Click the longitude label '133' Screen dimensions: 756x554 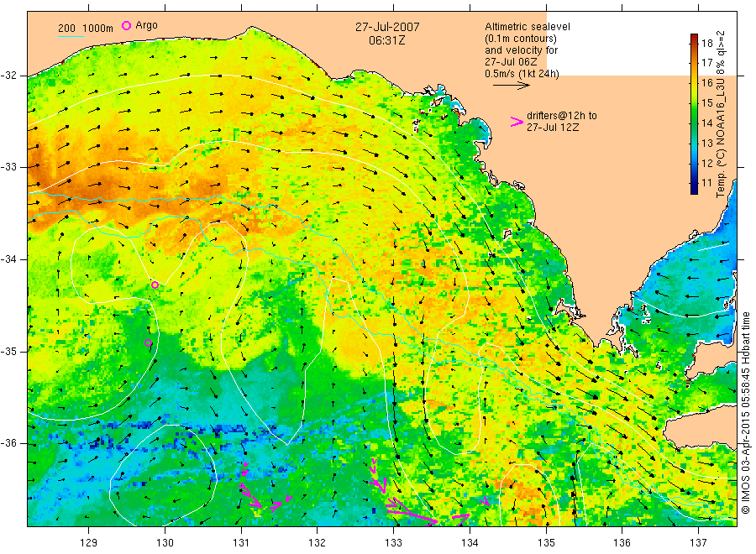pyautogui.click(x=393, y=543)
